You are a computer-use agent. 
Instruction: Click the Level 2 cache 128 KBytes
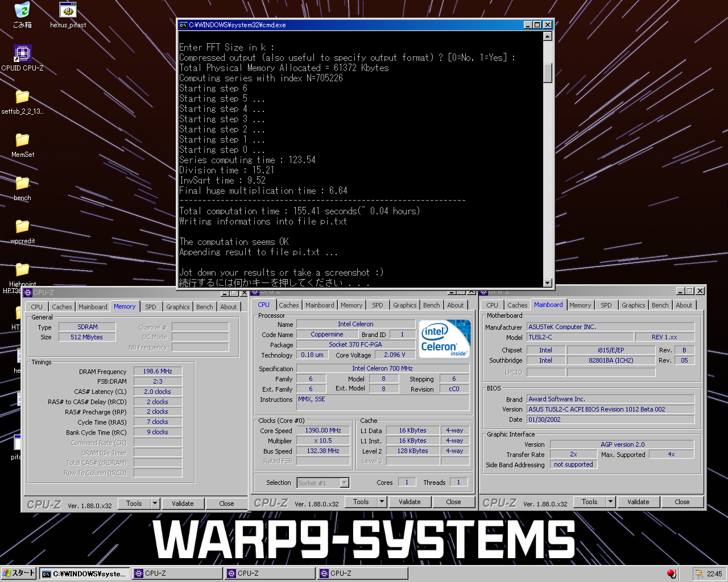(412, 451)
